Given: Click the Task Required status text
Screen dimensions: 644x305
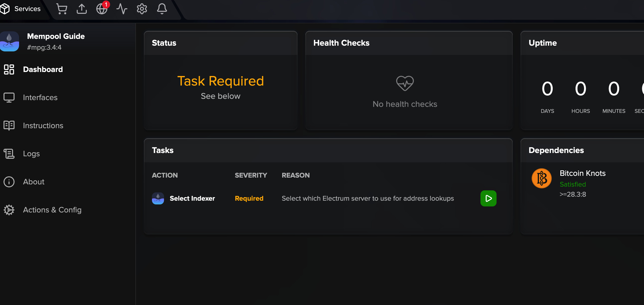Looking at the screenshot, I should coord(221,81).
